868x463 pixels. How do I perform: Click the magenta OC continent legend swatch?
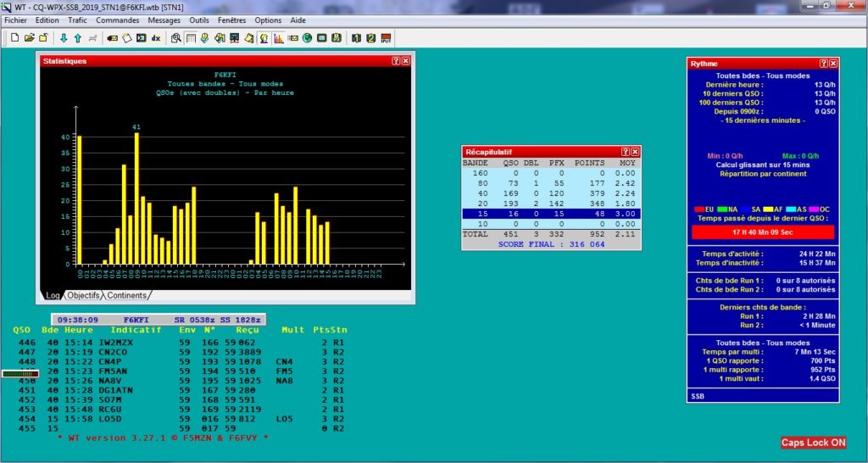(814, 210)
